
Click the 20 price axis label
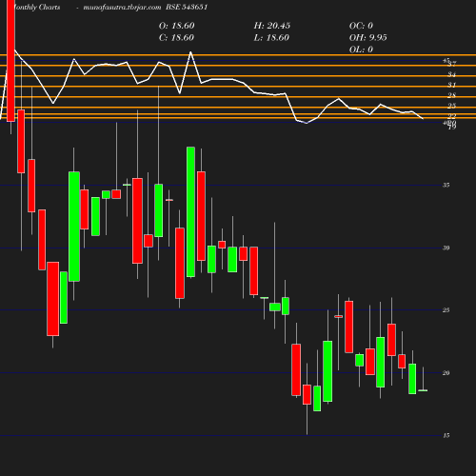(x=446, y=373)
